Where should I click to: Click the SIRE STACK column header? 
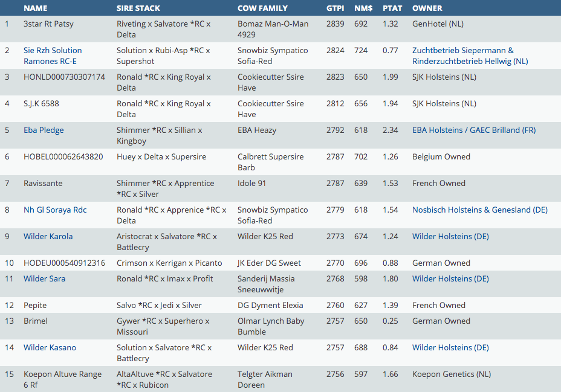pyautogui.click(x=138, y=8)
